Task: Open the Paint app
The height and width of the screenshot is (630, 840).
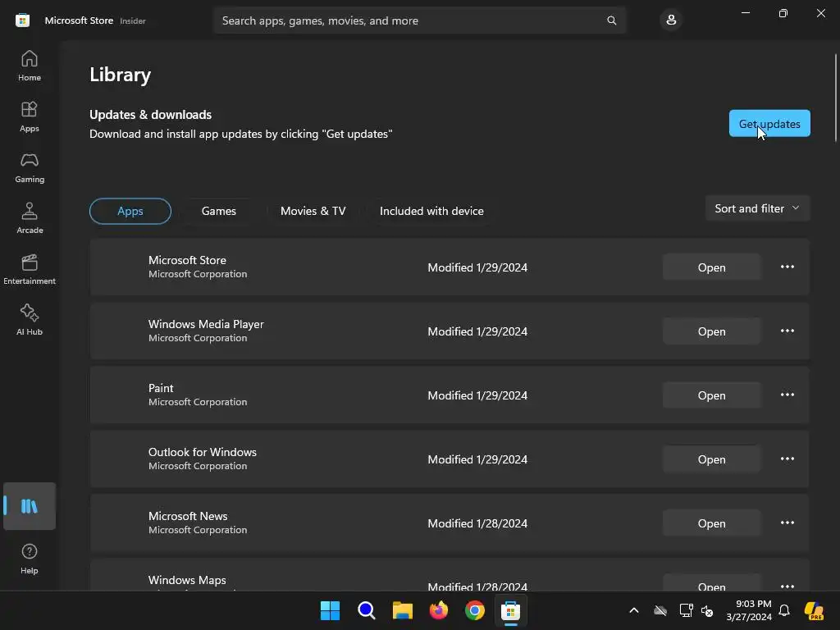Action: point(711,395)
